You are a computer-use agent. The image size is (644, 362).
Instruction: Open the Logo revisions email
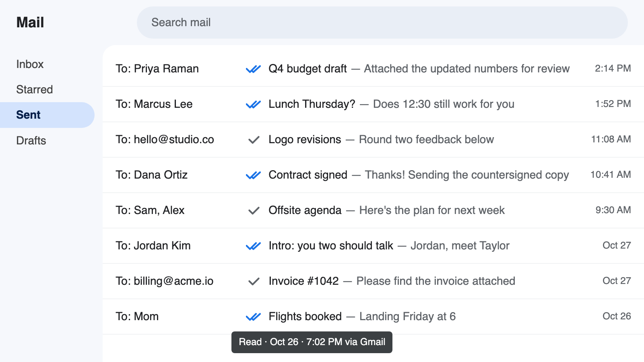pyautogui.click(x=373, y=140)
